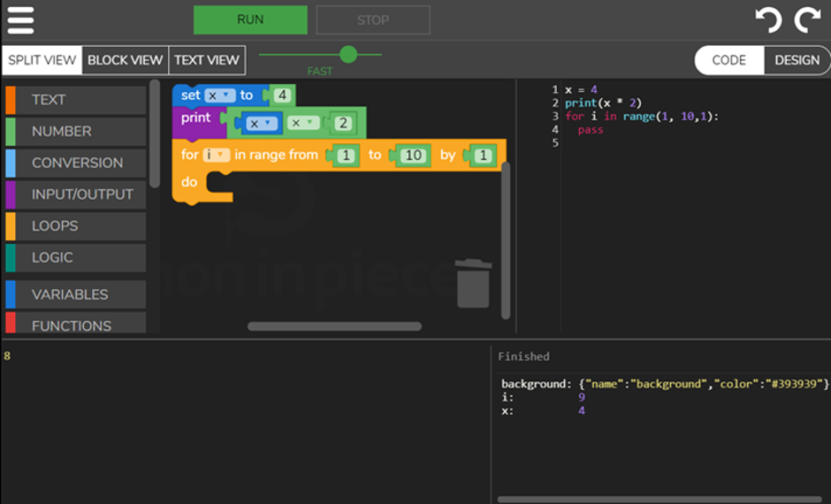Switch to BLOCK VIEW tab

click(125, 60)
